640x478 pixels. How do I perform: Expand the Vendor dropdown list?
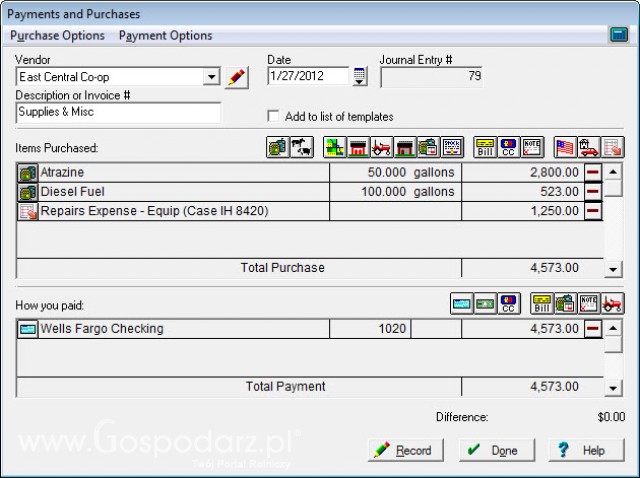click(211, 77)
